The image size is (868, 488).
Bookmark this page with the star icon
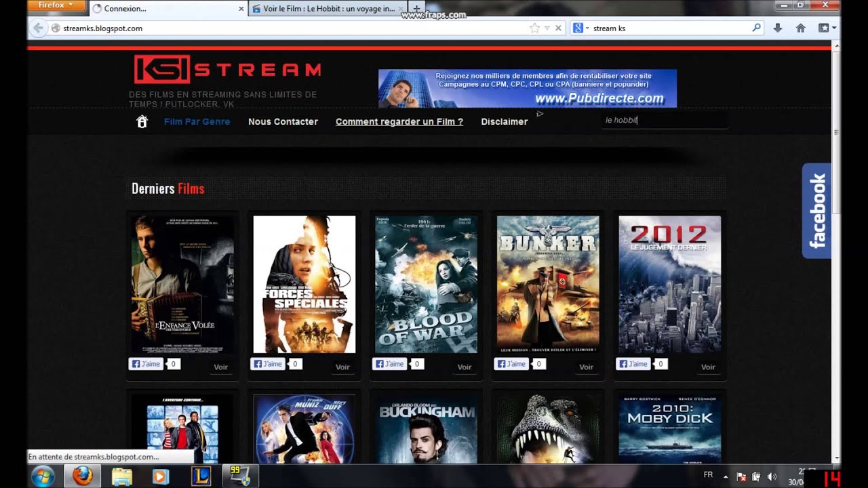[534, 28]
